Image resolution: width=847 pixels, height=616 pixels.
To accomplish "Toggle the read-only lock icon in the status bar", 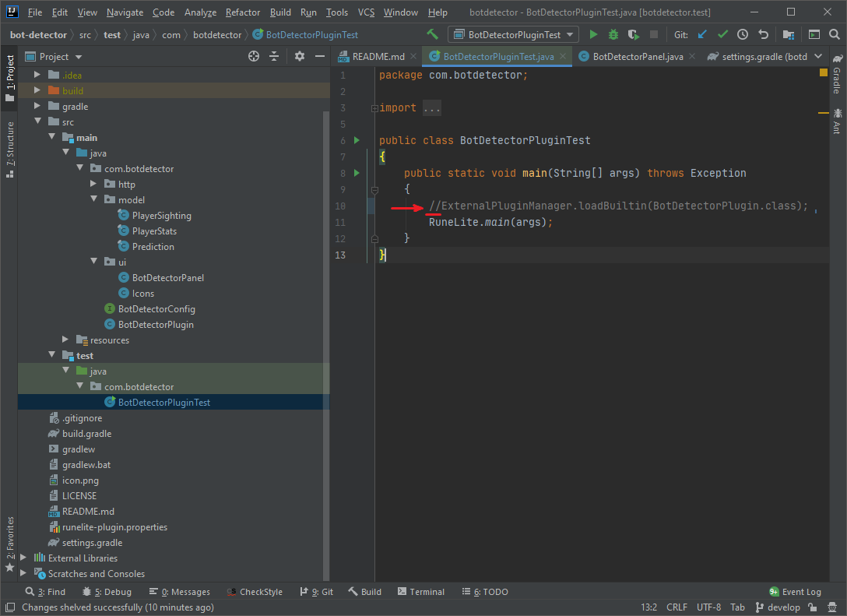I will click(811, 607).
